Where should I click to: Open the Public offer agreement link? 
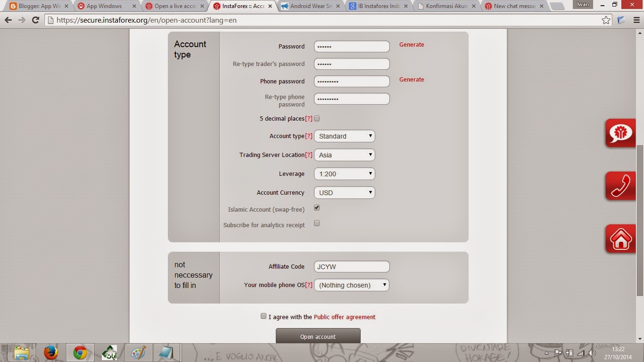345,317
